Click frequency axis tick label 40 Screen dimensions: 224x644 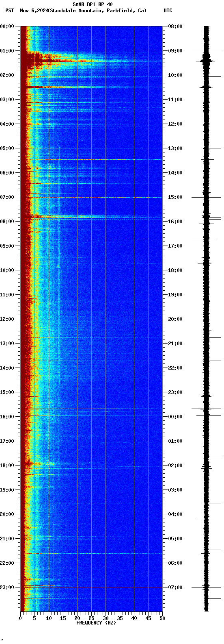(x=134, y=618)
